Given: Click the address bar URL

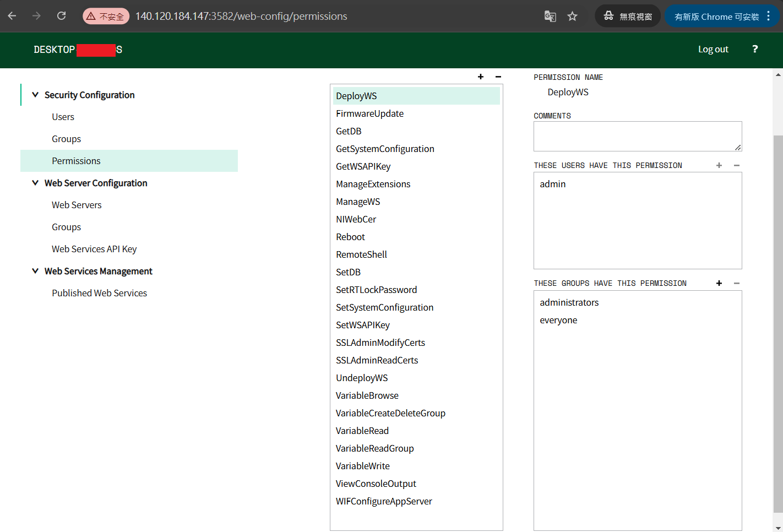Looking at the screenshot, I should (241, 16).
